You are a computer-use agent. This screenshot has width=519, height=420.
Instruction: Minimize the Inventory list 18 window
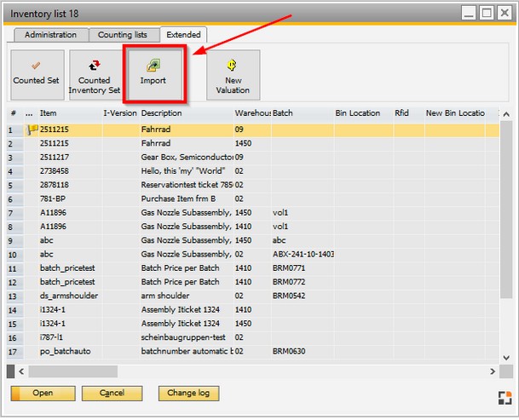pyautogui.click(x=467, y=13)
